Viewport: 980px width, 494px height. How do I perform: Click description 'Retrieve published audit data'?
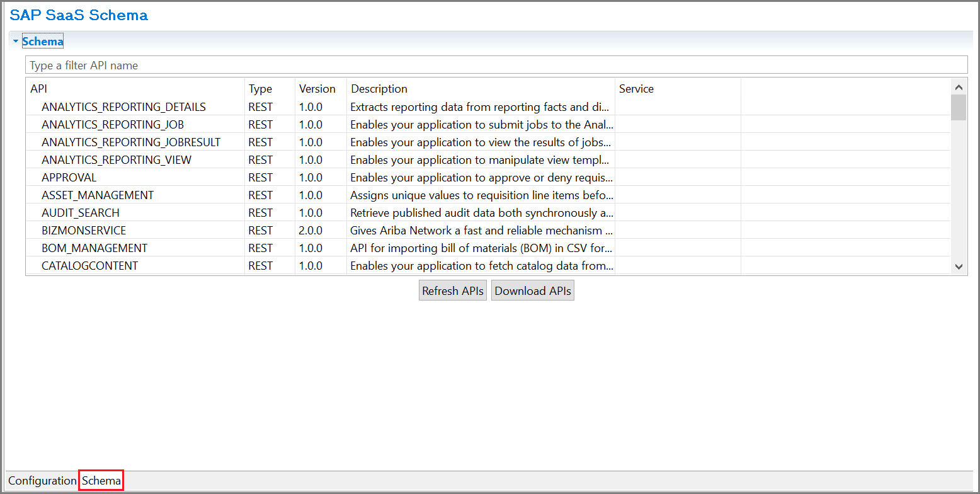(482, 213)
